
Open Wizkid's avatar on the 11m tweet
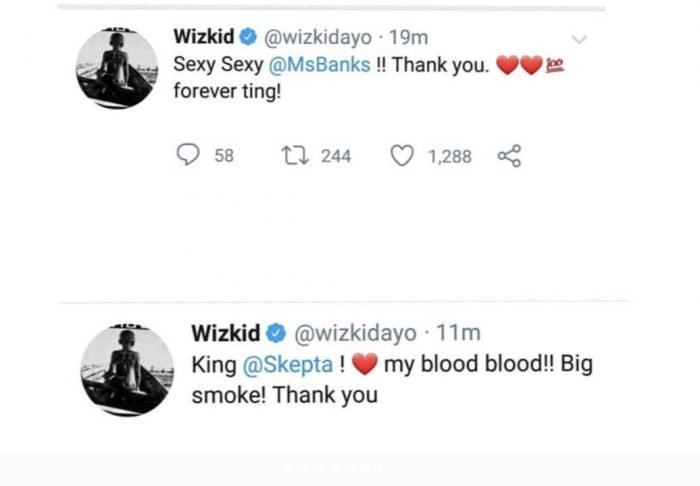(x=127, y=370)
